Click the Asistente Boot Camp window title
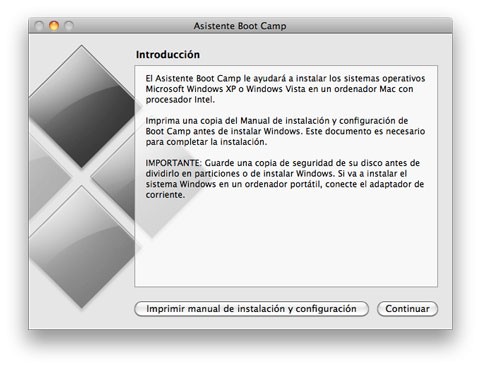480x368 pixels. pyautogui.click(x=240, y=26)
